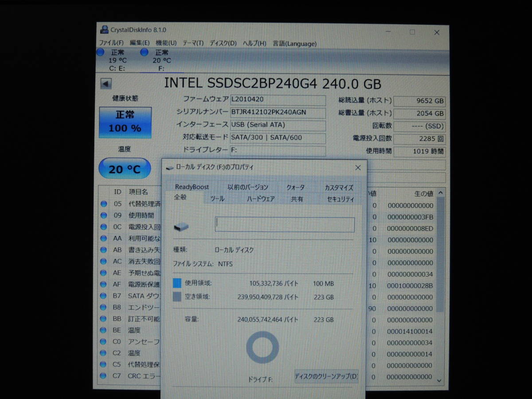Click the 正常 100 % health status button

[125, 122]
